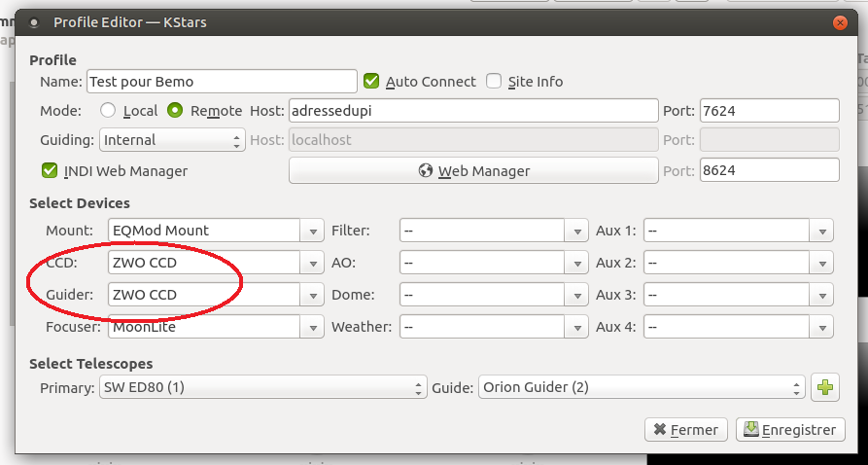The image size is (868, 465).
Task: Toggle the Auto Connect checkbox
Action: [371, 82]
